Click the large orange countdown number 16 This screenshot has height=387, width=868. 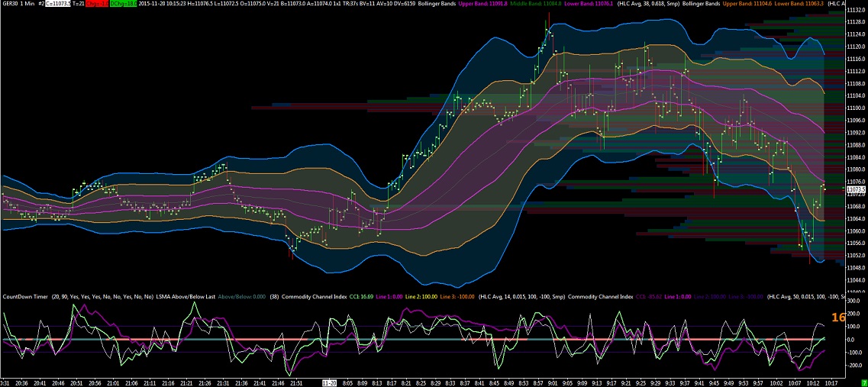tap(839, 318)
